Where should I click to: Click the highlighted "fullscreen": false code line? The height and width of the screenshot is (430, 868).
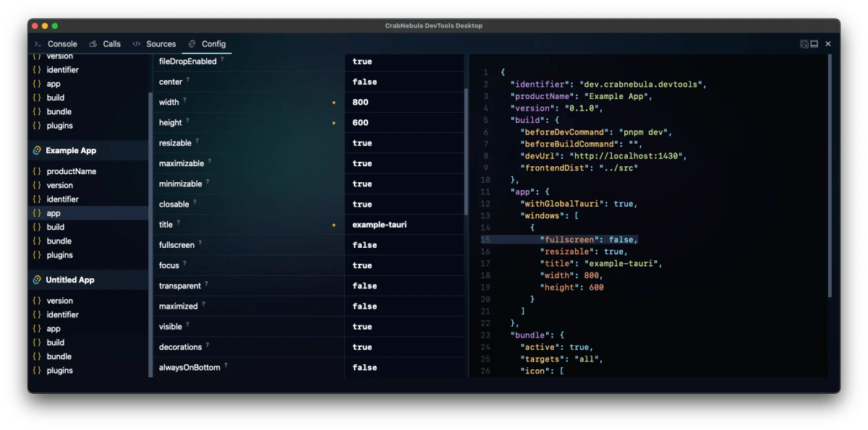click(x=589, y=239)
